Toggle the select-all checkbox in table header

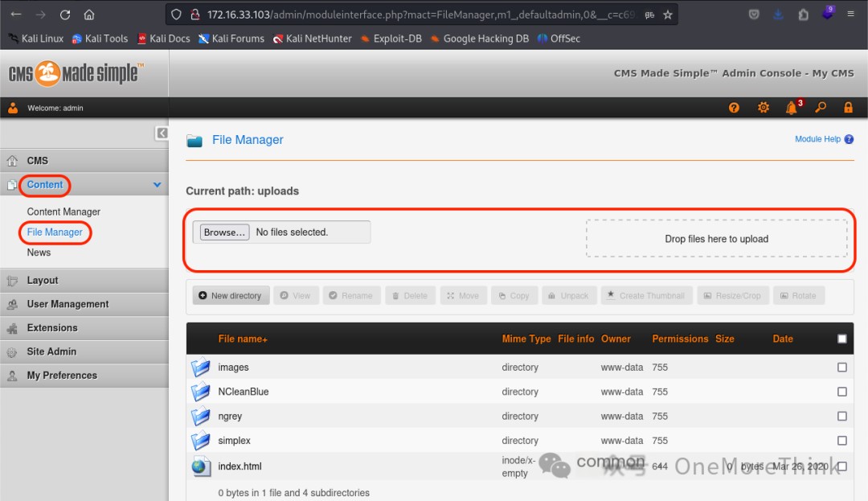(842, 339)
